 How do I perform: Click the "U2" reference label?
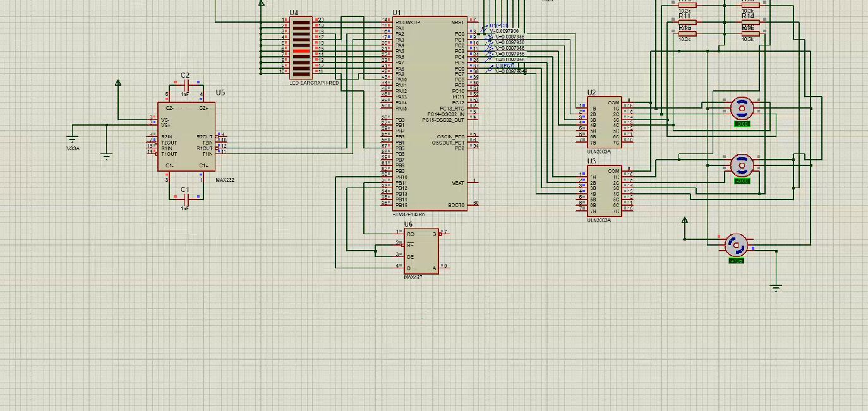point(591,93)
